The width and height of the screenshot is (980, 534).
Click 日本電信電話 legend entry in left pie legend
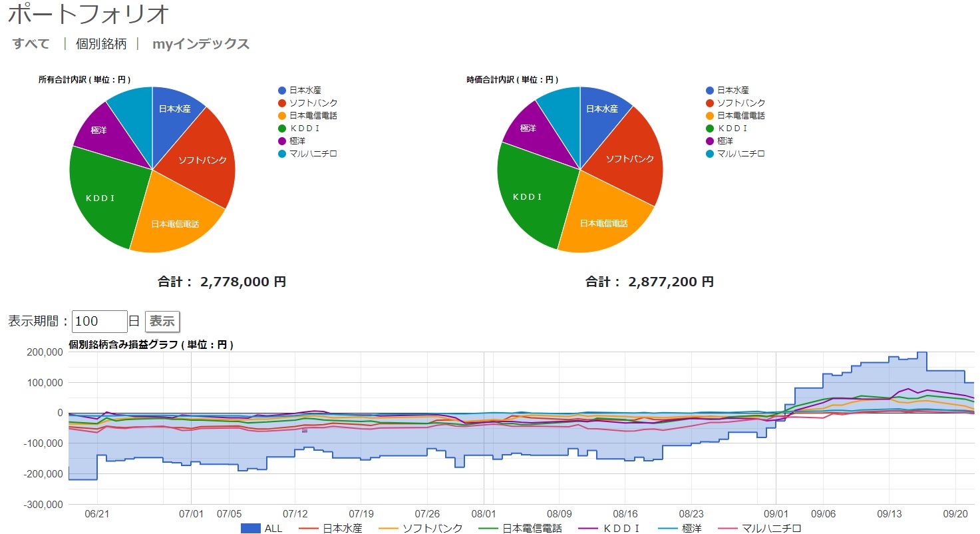coord(307,116)
